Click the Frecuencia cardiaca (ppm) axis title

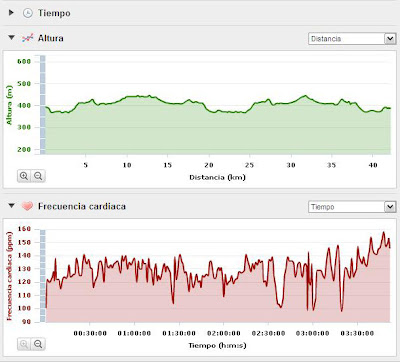[9, 276]
